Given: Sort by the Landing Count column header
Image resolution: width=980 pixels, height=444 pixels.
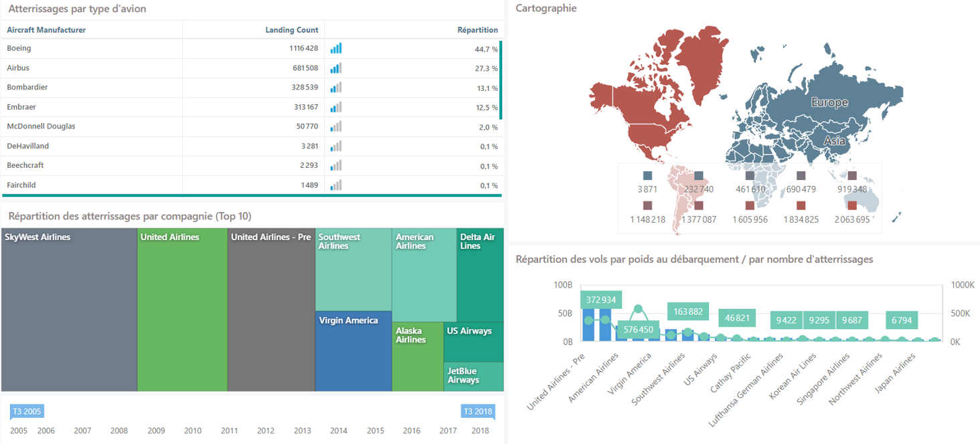Looking at the screenshot, I should (292, 29).
